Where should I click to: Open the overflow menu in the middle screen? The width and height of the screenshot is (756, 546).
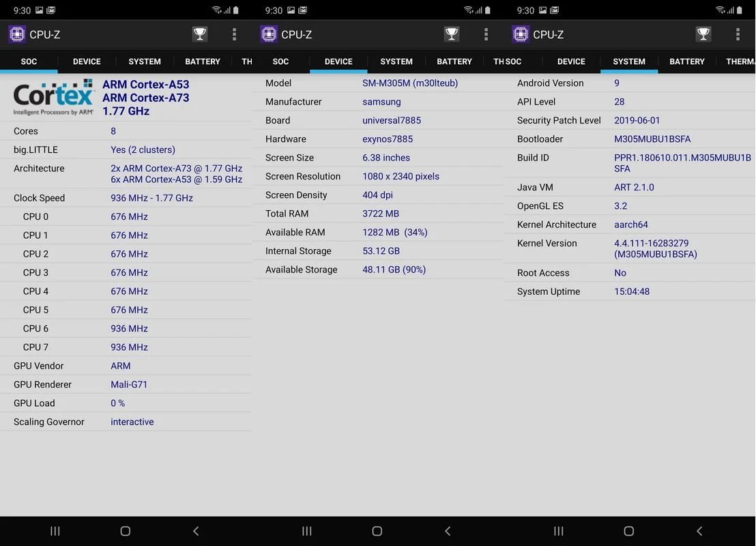[x=486, y=34]
